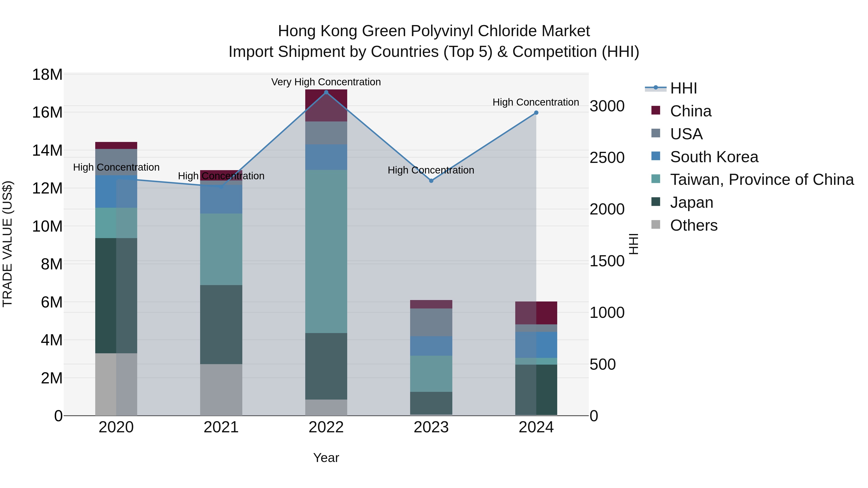Click the 2021 x-axis tick label
Screen dimensions: 868x488
point(221,427)
